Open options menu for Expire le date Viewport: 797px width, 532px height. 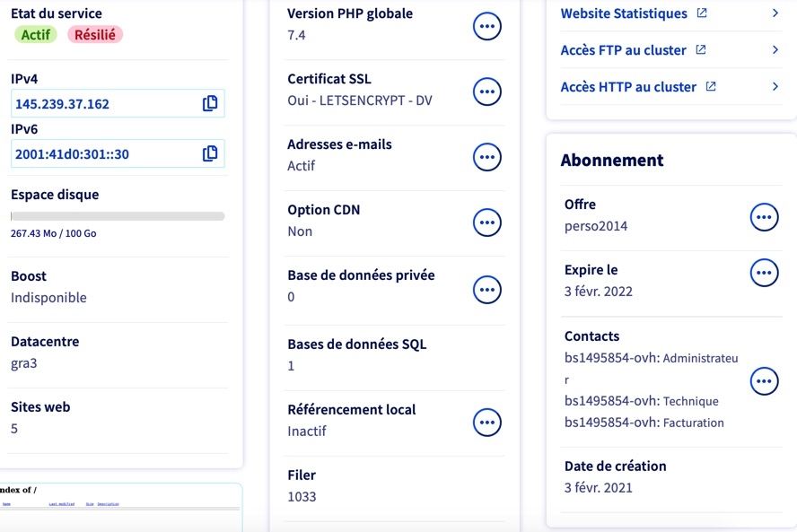coord(764,273)
